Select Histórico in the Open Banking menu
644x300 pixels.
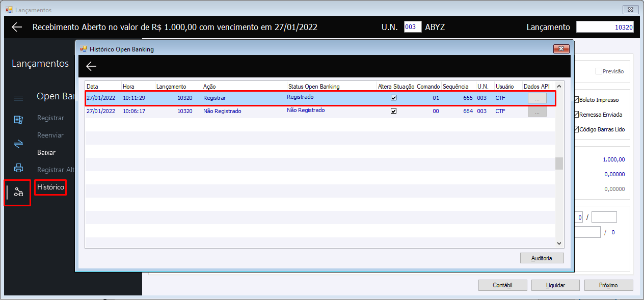coord(50,187)
